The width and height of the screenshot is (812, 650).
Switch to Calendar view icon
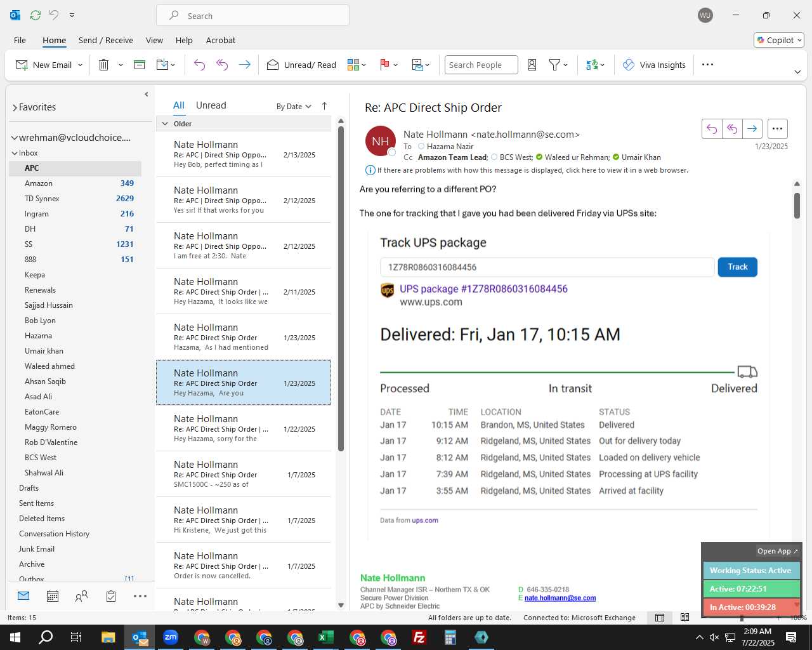(x=53, y=596)
